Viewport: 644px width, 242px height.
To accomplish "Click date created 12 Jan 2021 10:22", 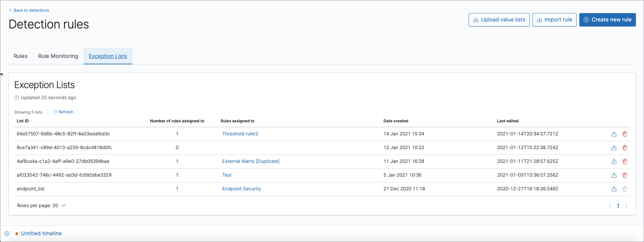I will click(x=404, y=147).
